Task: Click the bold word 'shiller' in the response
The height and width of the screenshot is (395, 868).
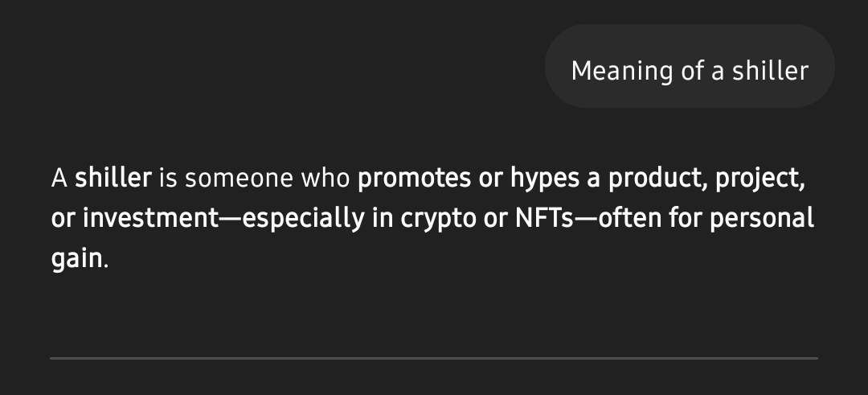Action: coord(113,178)
